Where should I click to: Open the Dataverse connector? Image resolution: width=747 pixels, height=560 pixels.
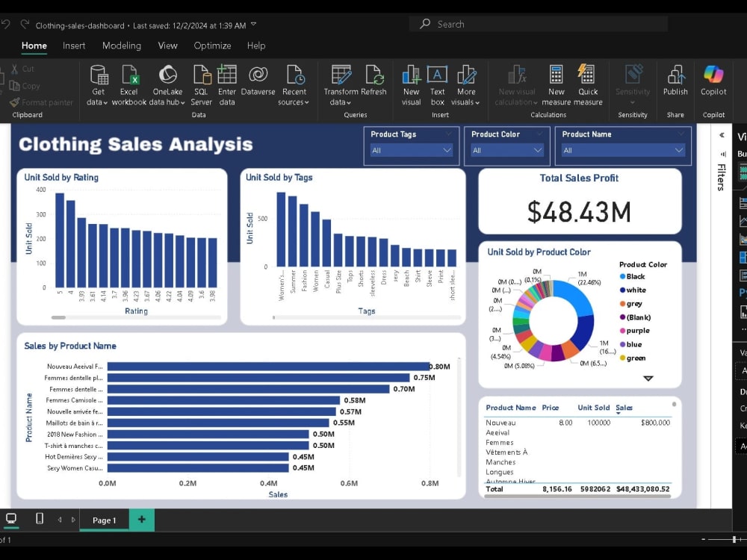point(258,81)
